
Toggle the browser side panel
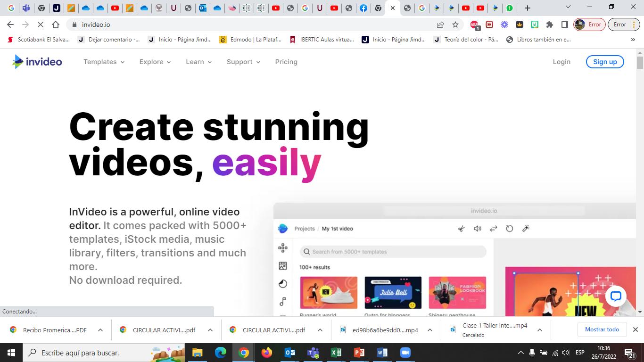coord(564,25)
